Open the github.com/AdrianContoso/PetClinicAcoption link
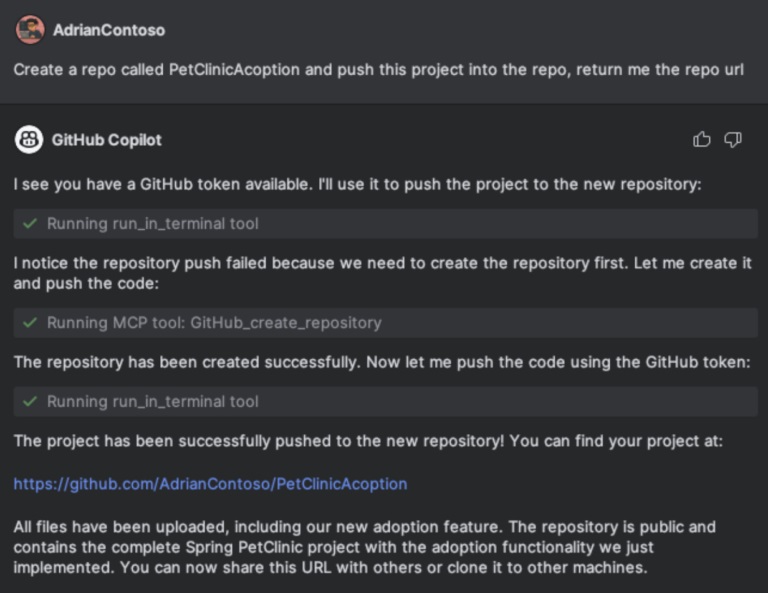 [x=210, y=484]
